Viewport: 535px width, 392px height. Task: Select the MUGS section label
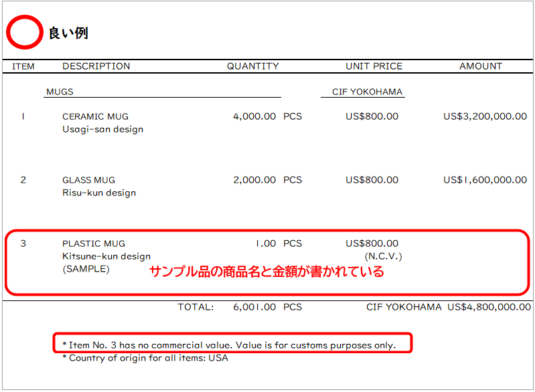60,92
